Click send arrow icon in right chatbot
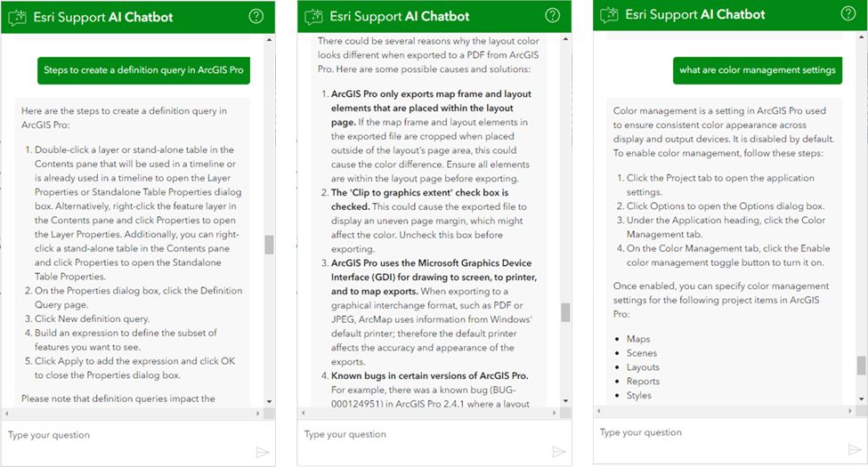The height and width of the screenshot is (467, 868). click(x=855, y=450)
